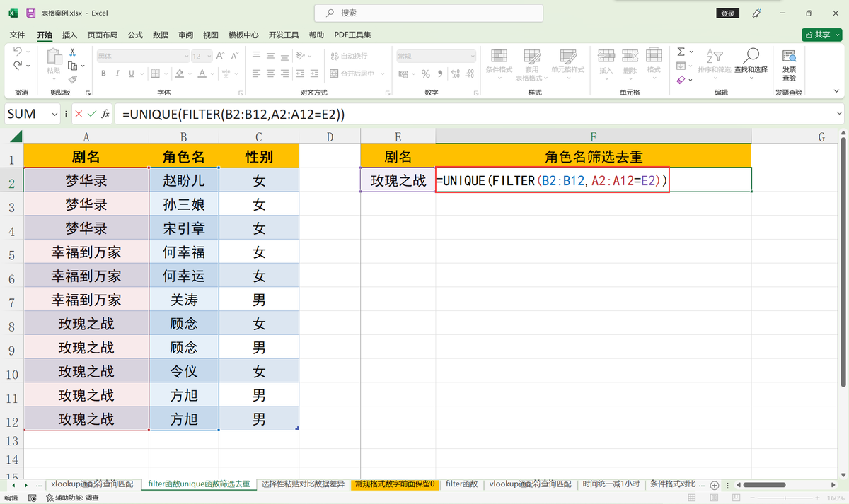
Task: Click the Redo arrow icon
Action: point(18,66)
